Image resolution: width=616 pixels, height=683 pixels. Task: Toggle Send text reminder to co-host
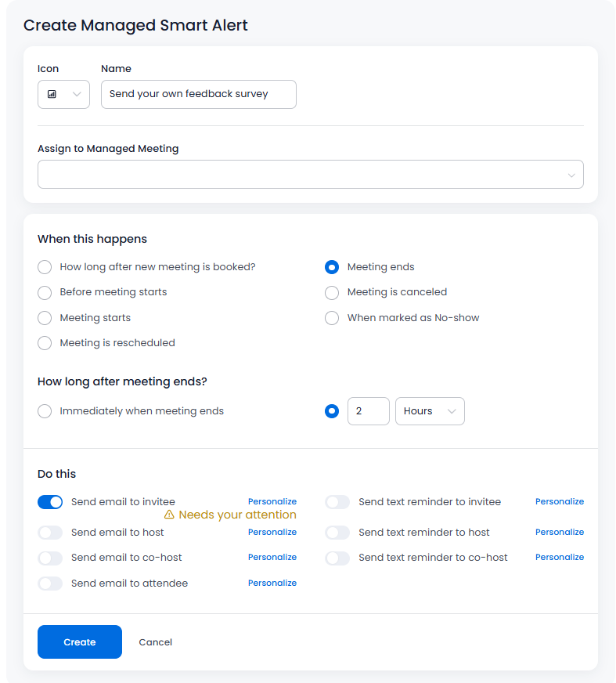point(337,558)
